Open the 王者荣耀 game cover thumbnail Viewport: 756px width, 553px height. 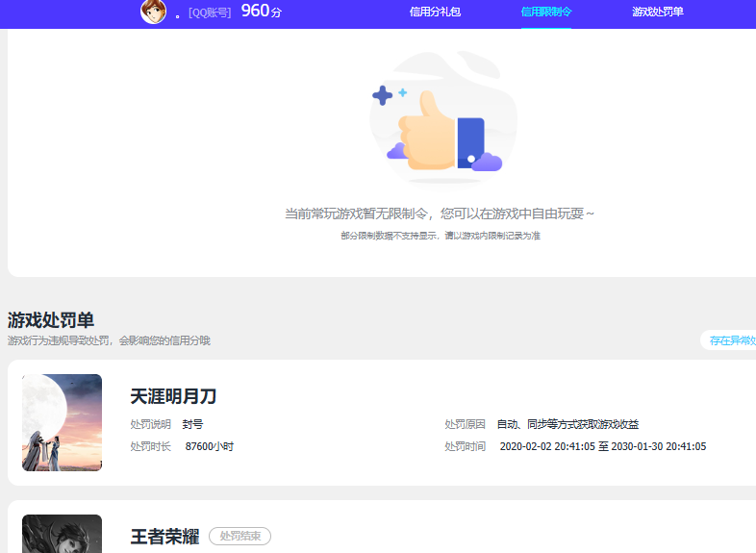[62, 534]
